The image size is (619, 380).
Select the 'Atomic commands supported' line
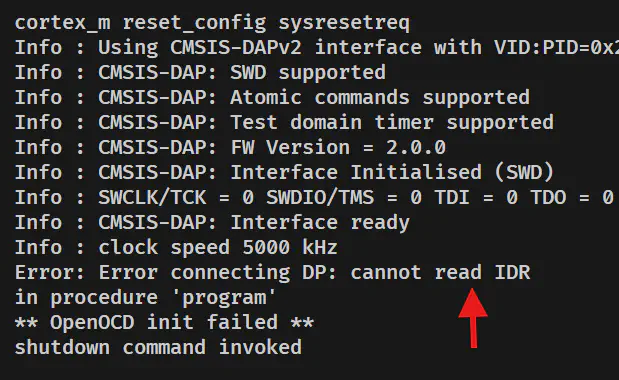[x=272, y=97]
